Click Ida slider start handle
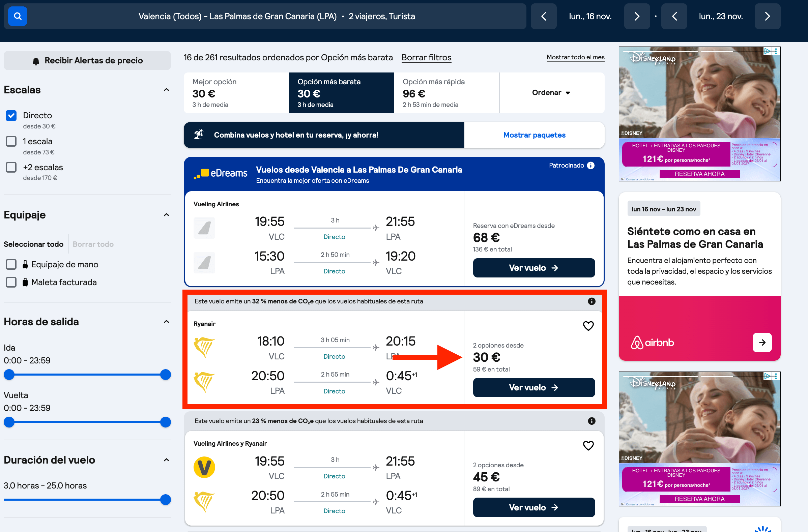The image size is (808, 532). click(x=9, y=375)
